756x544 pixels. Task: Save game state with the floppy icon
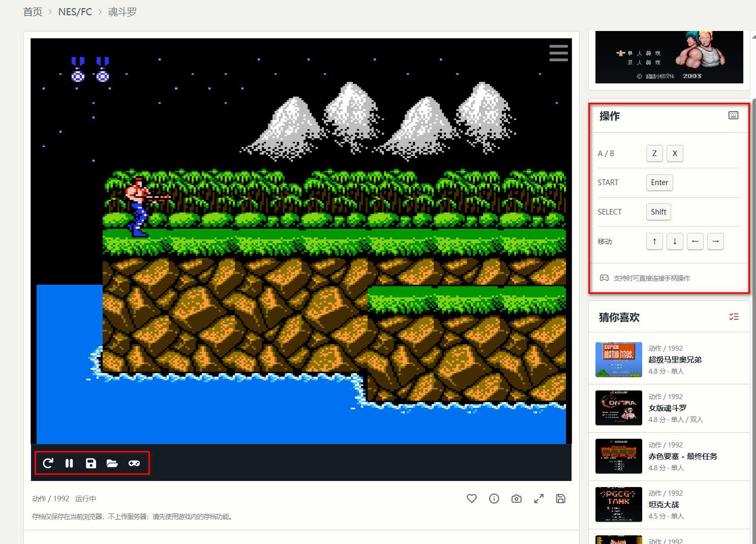[90, 463]
